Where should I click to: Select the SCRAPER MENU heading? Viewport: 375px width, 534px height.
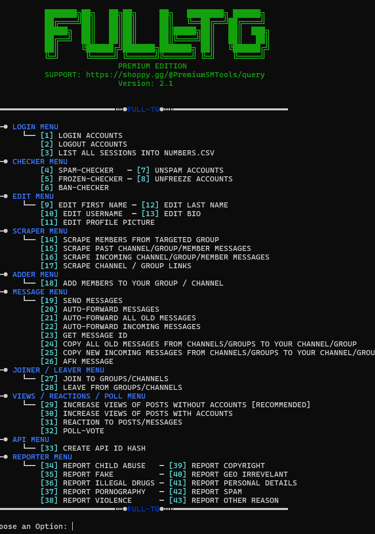tap(40, 231)
